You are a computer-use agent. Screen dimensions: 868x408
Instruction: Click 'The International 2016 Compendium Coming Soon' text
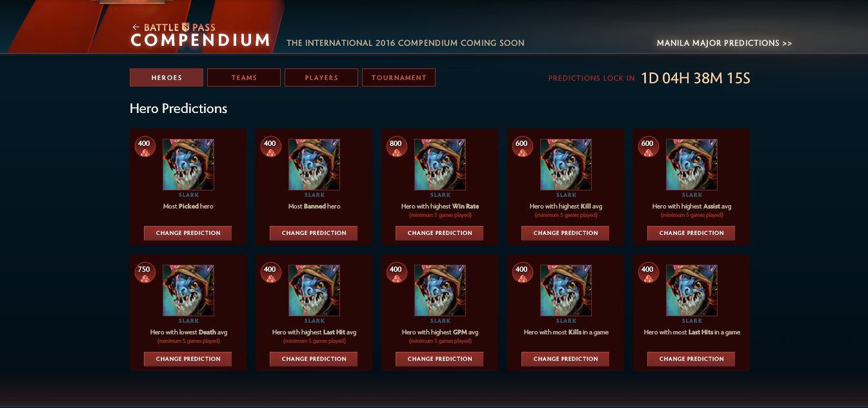click(x=405, y=43)
